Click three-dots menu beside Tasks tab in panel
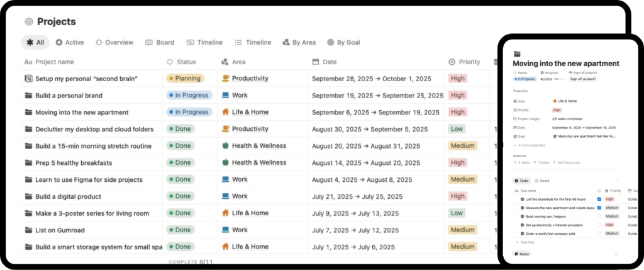The width and height of the screenshot is (644, 270). point(616,181)
